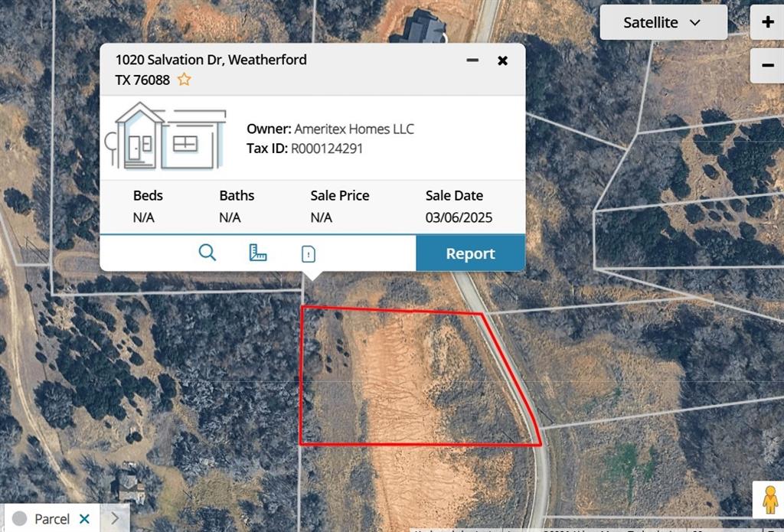Open the Satellite map type dropdown

[662, 22]
